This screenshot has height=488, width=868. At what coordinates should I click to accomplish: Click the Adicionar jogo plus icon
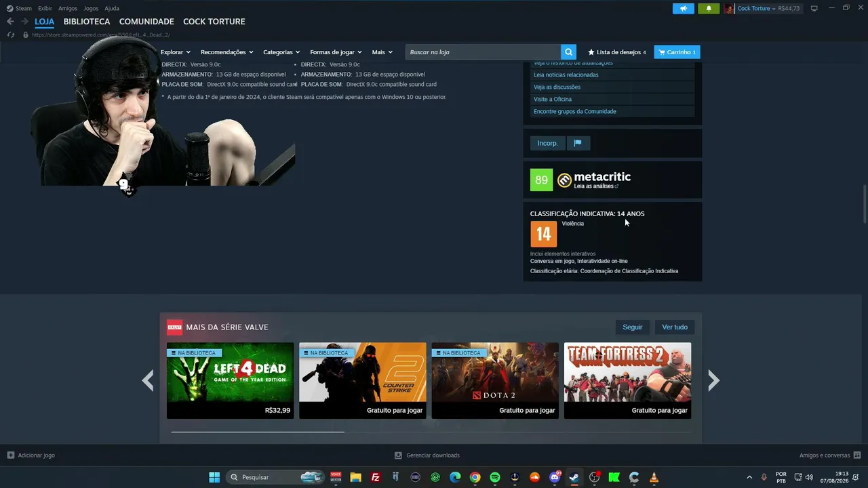tap(10, 455)
